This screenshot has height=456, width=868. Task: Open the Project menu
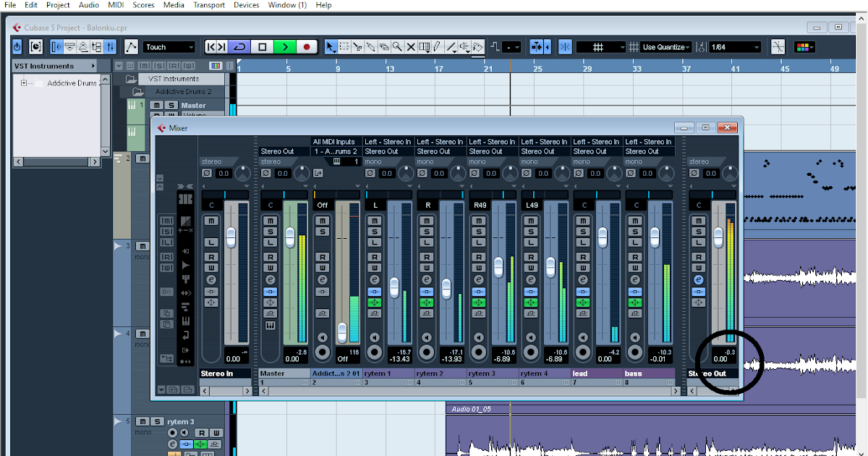pos(58,4)
